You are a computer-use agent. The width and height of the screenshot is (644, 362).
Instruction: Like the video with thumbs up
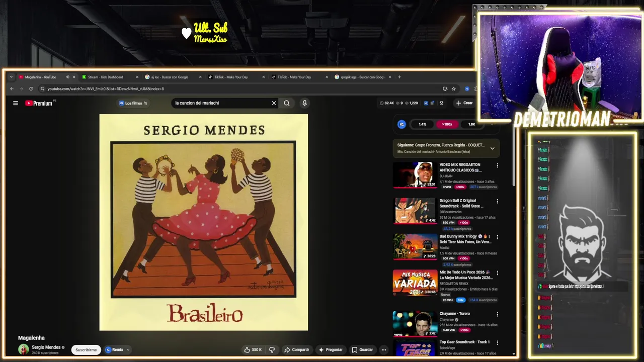(253, 349)
